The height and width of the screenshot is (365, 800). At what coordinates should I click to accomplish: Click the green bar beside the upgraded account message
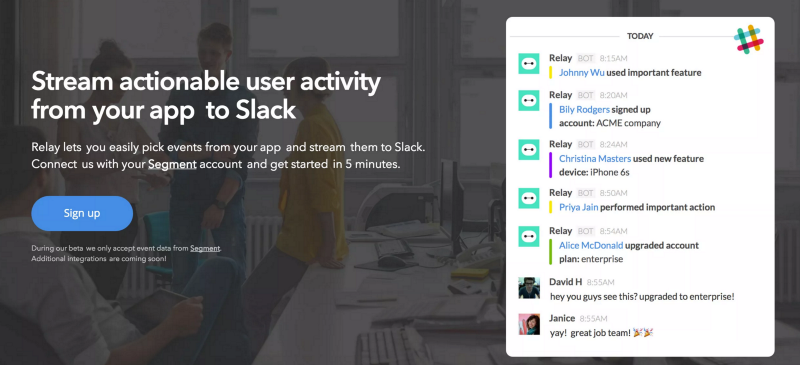[x=551, y=252]
